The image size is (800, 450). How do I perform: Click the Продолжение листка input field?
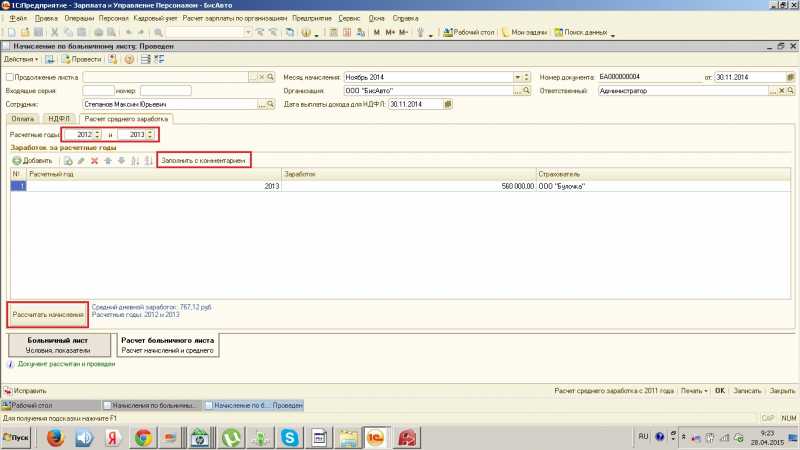(x=165, y=77)
